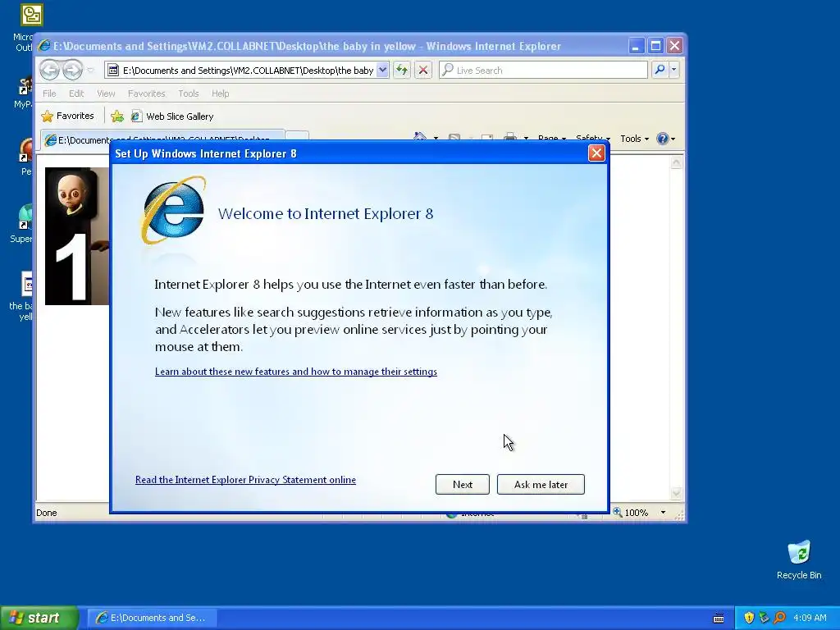Minimize the Internet Explorer window
The image size is (840, 630).
(636, 46)
